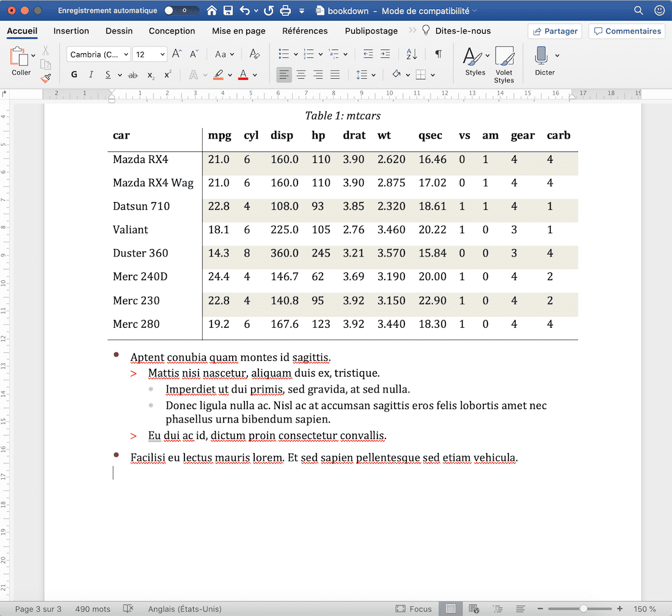Save document with the floppy disk icon
This screenshot has height=616, width=672.
click(x=228, y=11)
